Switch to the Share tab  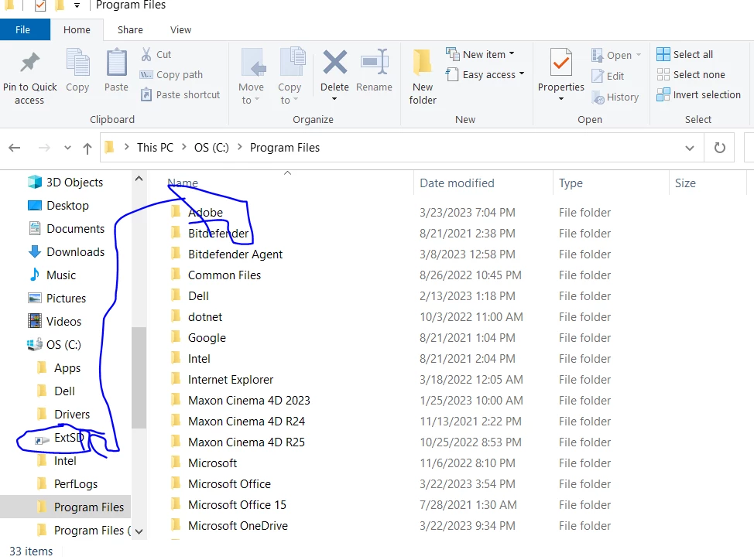pos(130,29)
